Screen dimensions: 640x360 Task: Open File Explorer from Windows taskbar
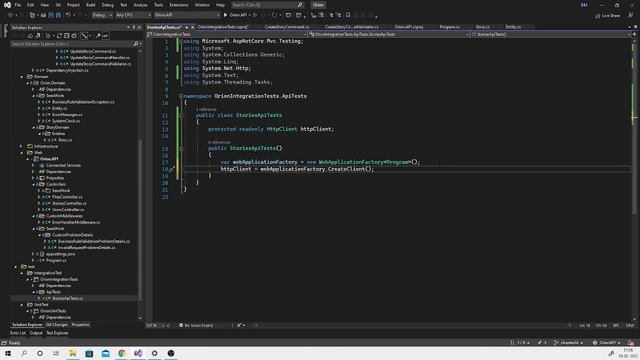pos(73,353)
